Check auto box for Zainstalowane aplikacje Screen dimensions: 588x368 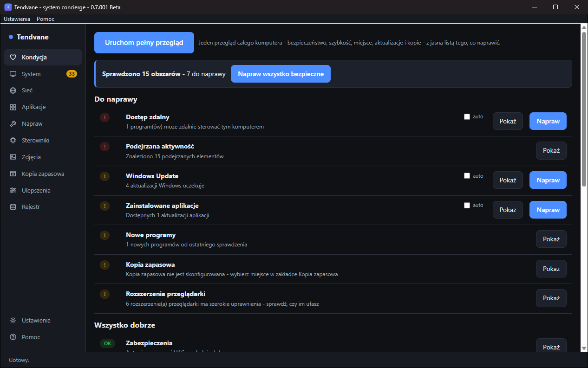coord(467,206)
